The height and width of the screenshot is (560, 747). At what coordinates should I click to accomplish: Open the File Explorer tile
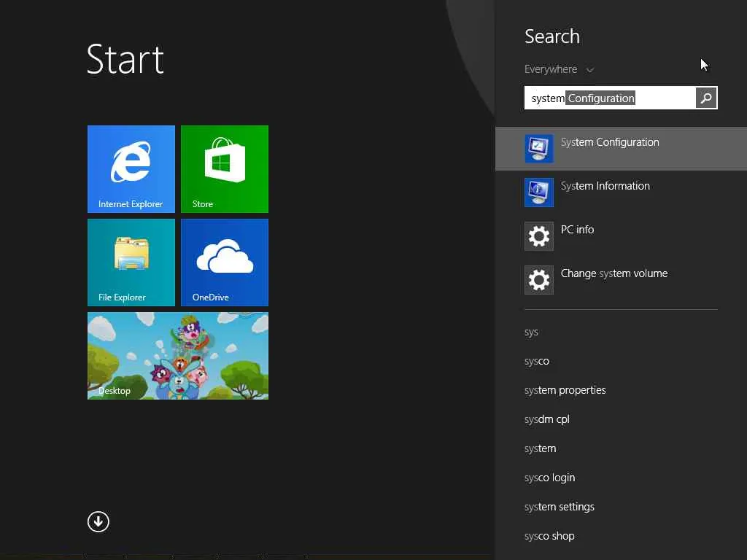click(131, 262)
